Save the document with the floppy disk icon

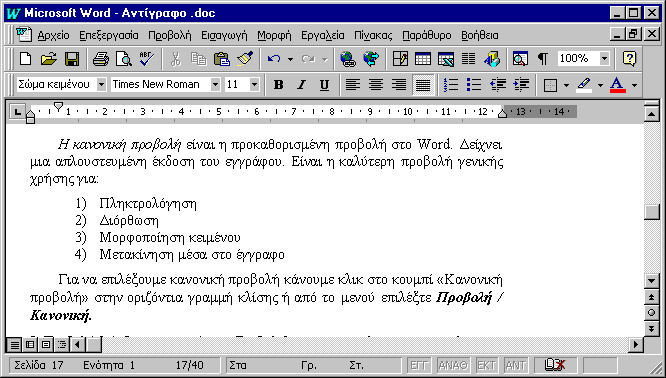(72, 59)
